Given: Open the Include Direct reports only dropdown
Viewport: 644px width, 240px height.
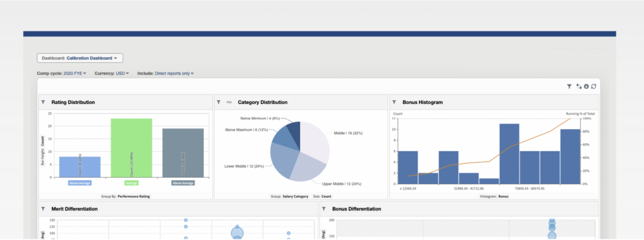Looking at the screenshot, I should (x=174, y=73).
